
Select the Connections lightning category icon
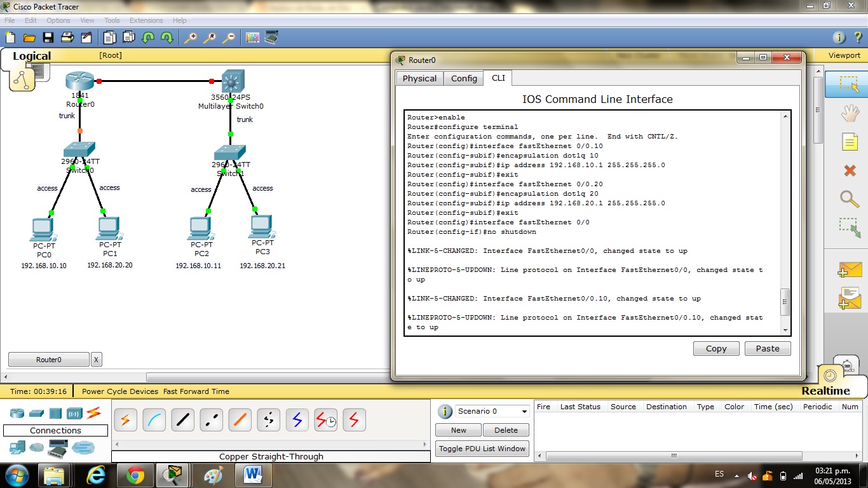coord(93,414)
